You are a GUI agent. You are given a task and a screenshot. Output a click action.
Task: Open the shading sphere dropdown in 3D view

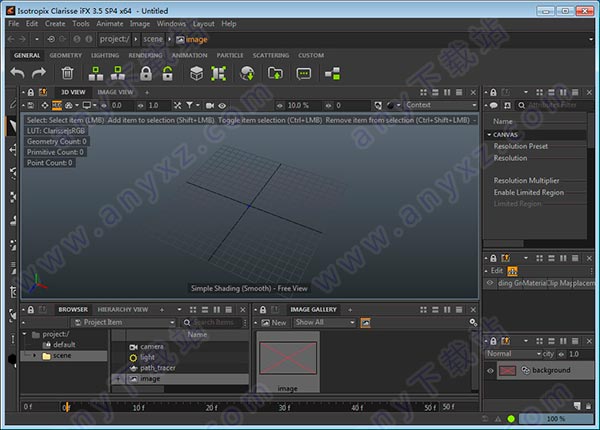point(393,105)
